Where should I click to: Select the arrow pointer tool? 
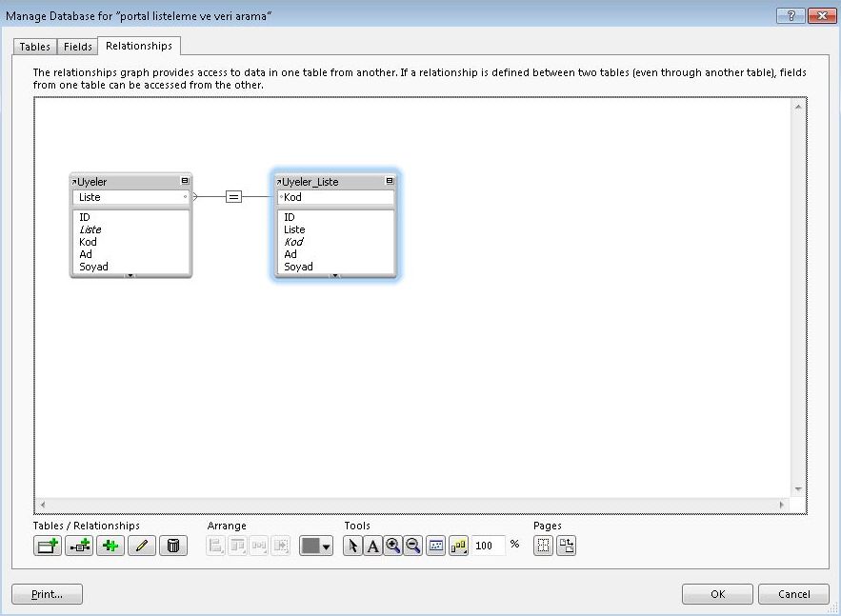(352, 546)
